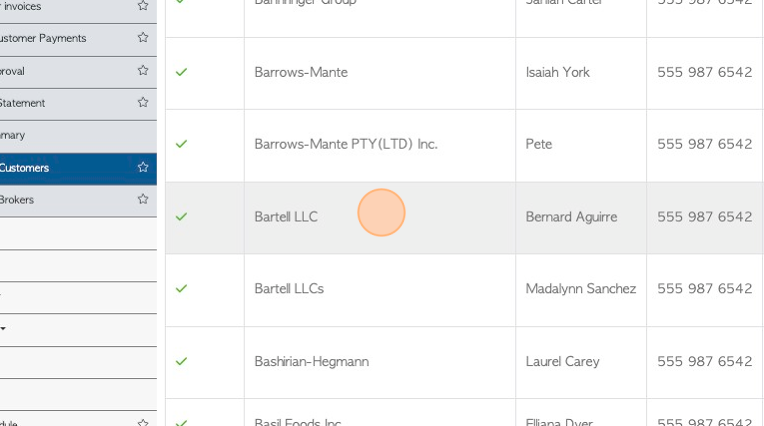This screenshot has width=764, height=426.
Task: Click the star next to approval item
Action: (143, 70)
